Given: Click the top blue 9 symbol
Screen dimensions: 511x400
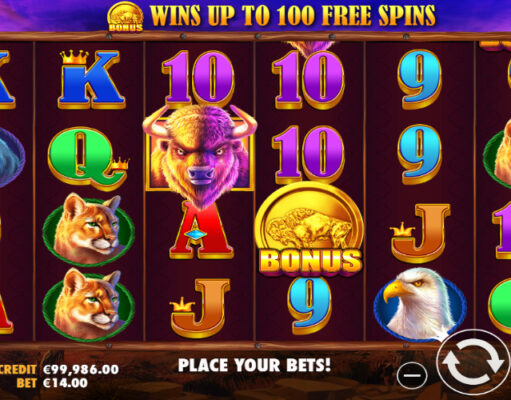Looking at the screenshot, I should coord(419,79).
